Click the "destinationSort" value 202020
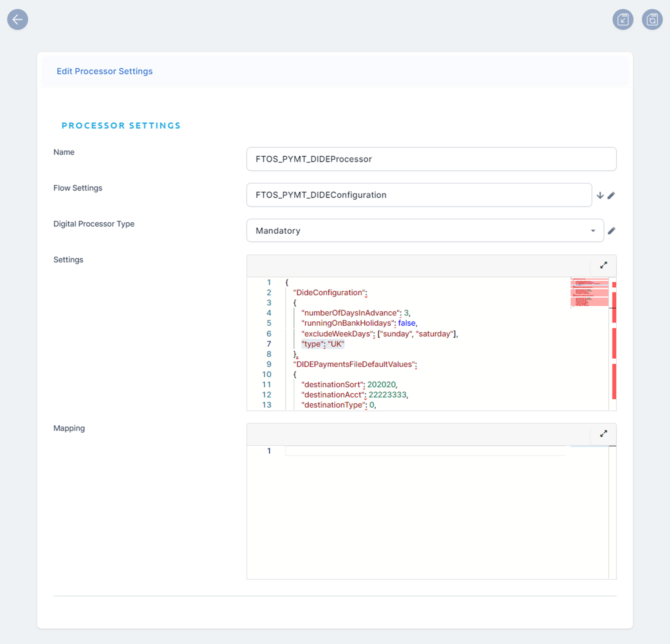 [x=381, y=385]
